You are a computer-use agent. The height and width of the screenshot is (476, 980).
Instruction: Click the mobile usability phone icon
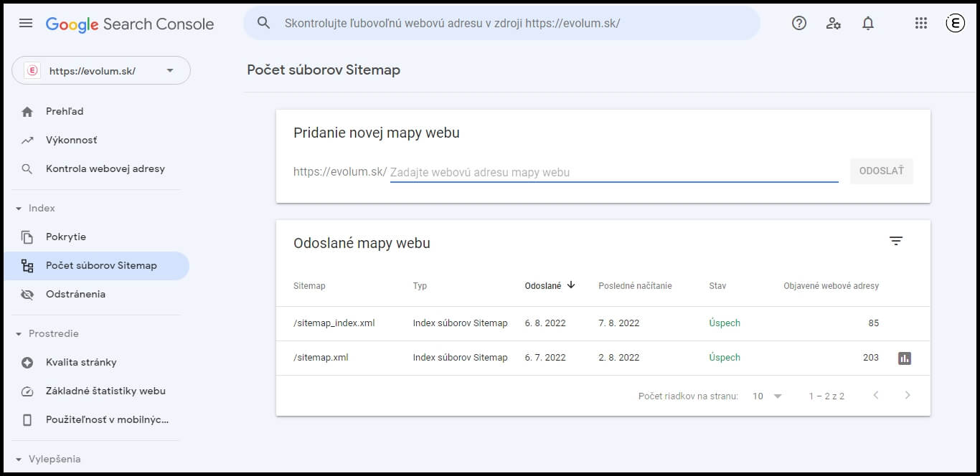pos(27,420)
